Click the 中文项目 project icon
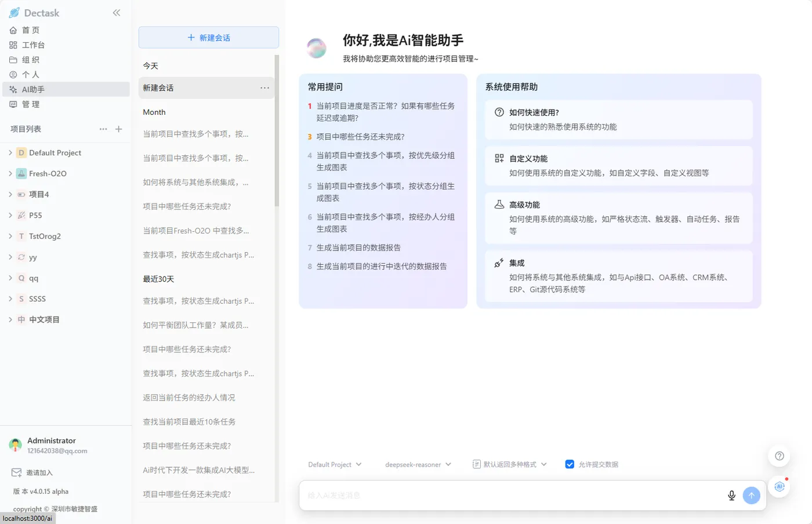The image size is (812, 524). (21, 320)
